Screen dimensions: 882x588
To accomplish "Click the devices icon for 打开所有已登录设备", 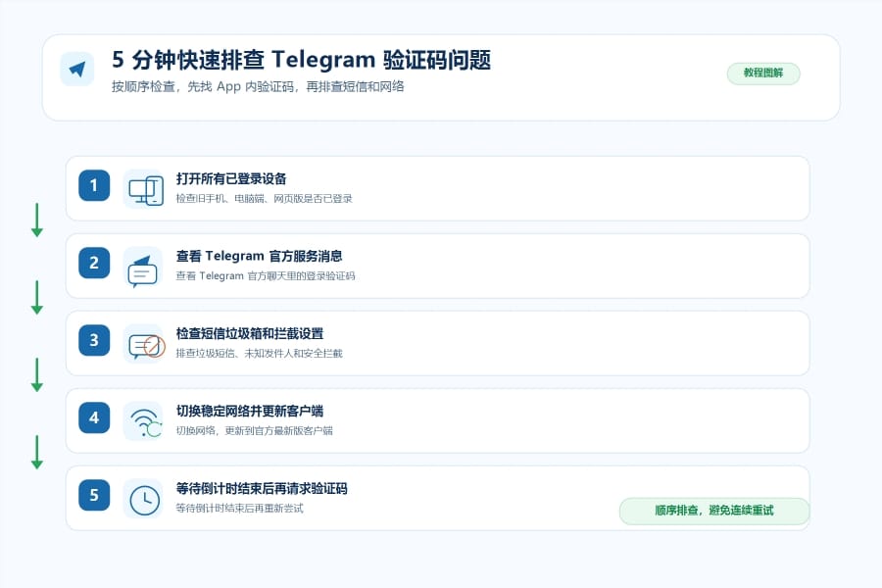I will tap(144, 189).
